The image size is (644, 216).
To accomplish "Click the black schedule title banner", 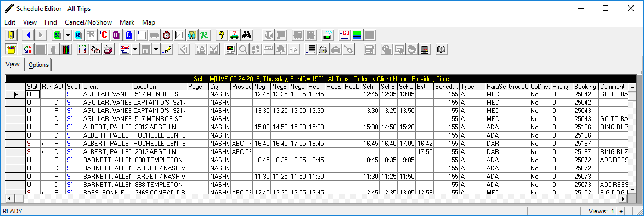I will click(x=321, y=79).
